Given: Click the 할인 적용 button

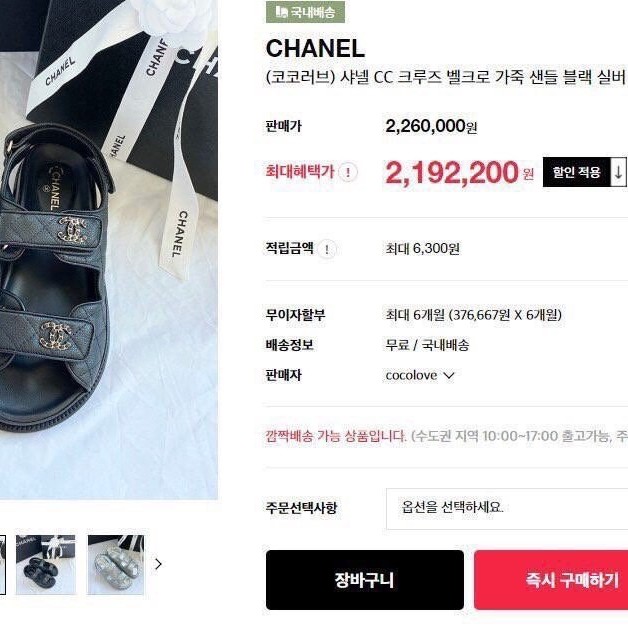Looking at the screenshot, I should pos(577,172).
